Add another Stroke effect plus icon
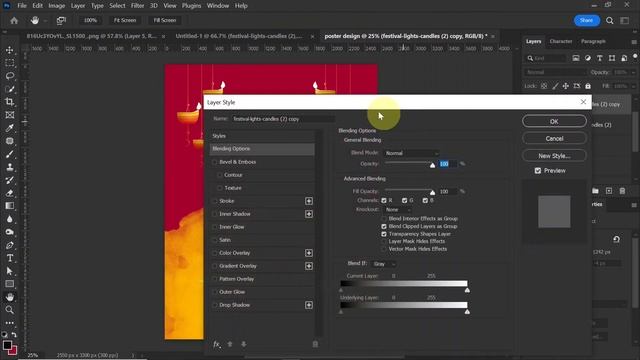This screenshot has width=640, height=360. pyautogui.click(x=309, y=201)
